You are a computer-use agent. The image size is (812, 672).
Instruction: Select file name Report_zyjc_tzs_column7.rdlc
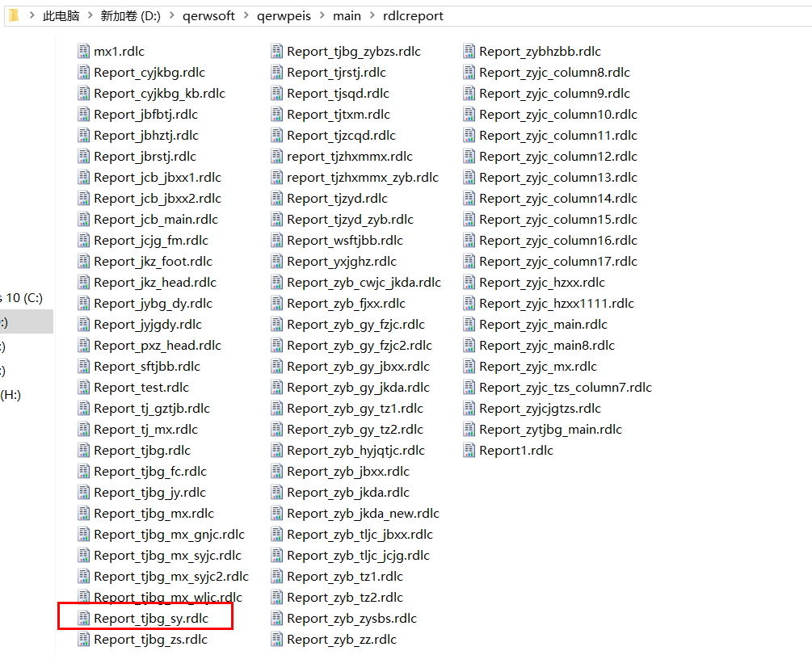pyautogui.click(x=566, y=387)
